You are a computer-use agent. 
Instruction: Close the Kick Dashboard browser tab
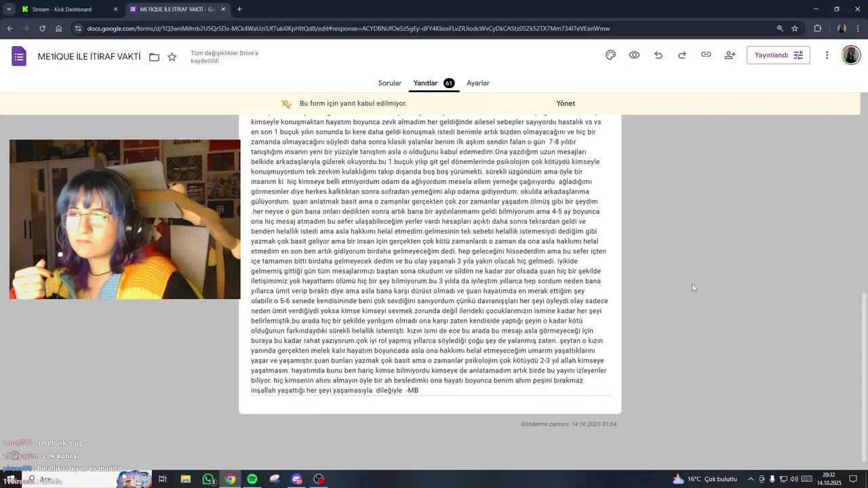pyautogui.click(x=115, y=9)
